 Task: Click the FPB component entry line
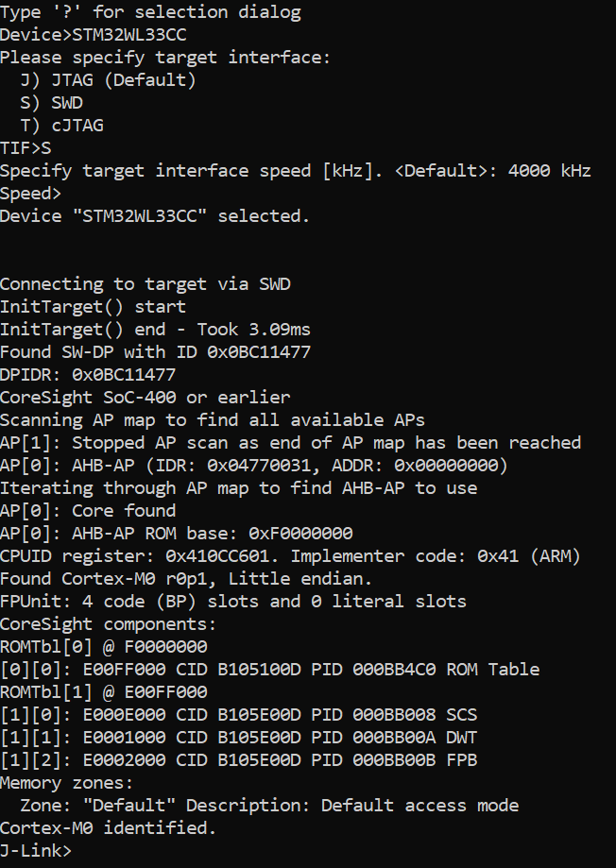click(239, 759)
